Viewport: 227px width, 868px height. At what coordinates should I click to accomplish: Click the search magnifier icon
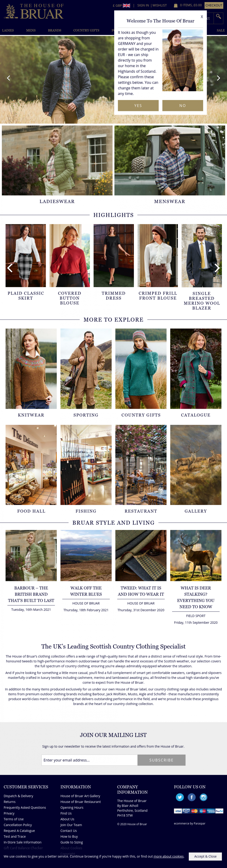218,17
